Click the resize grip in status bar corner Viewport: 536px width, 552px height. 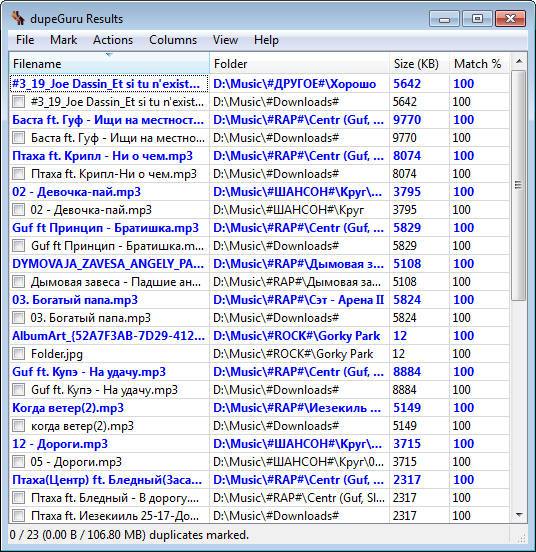click(x=522, y=538)
